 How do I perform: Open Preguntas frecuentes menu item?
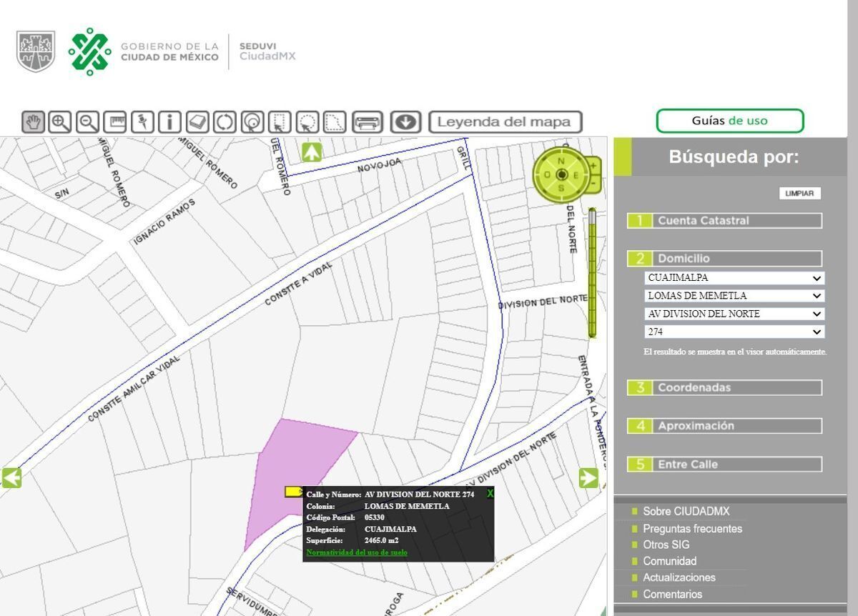(x=692, y=529)
